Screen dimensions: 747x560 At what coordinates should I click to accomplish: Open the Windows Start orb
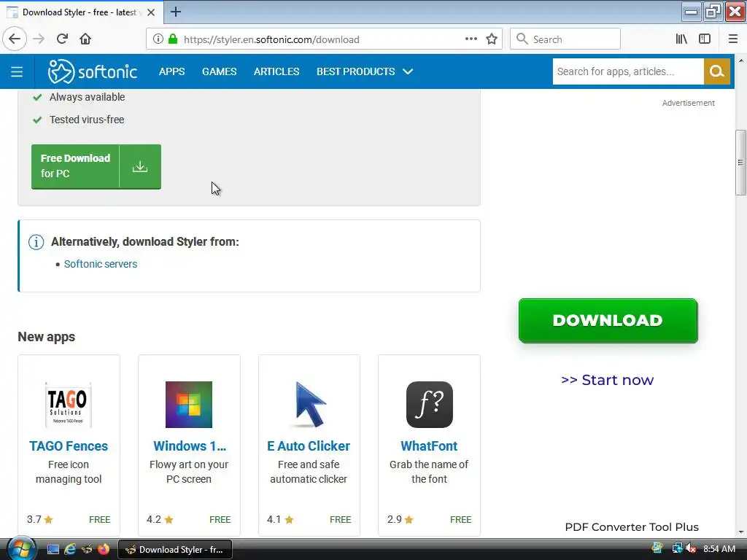pos(21,548)
